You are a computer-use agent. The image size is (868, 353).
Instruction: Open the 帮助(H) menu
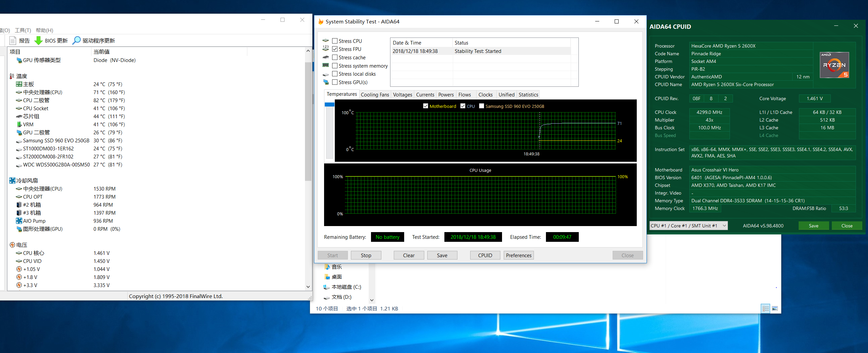44,30
